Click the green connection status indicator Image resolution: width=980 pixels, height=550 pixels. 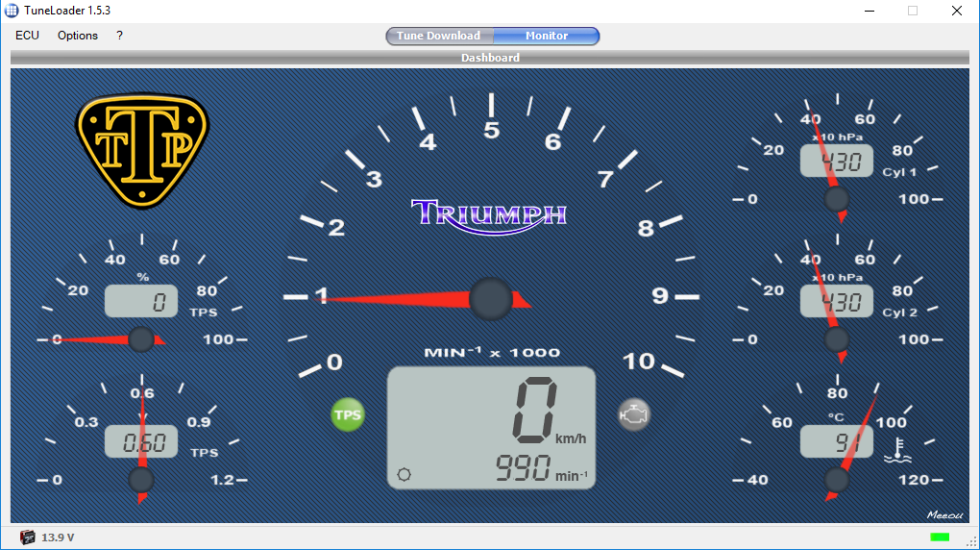point(940,537)
